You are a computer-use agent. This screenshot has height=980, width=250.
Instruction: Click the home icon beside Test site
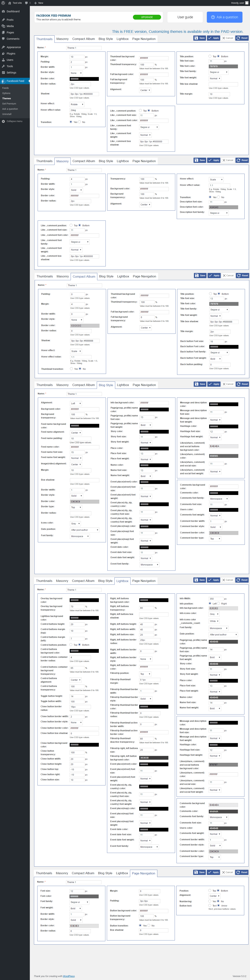pyautogui.click(x=10, y=3)
